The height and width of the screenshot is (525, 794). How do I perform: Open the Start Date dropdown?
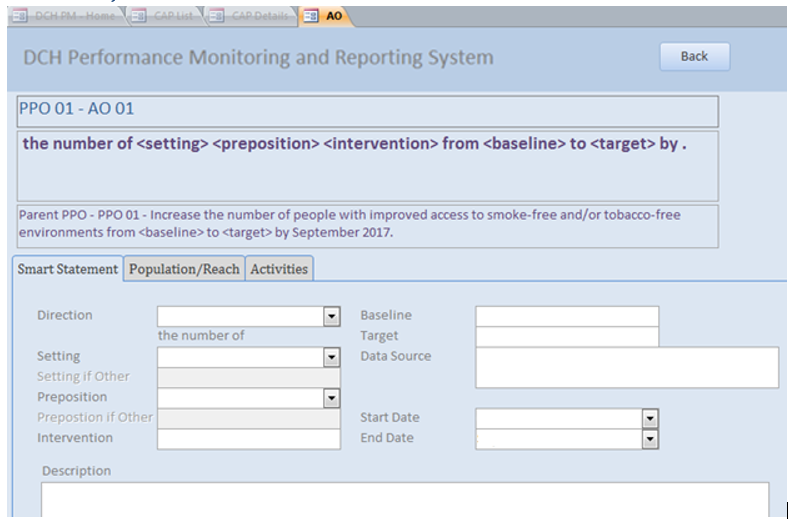(650, 418)
